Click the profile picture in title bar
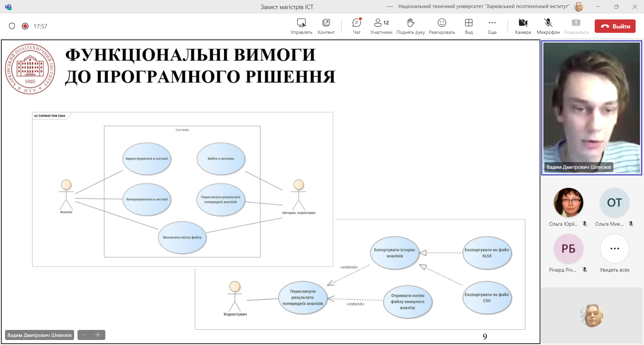This screenshot has width=644, height=345. click(x=579, y=7)
